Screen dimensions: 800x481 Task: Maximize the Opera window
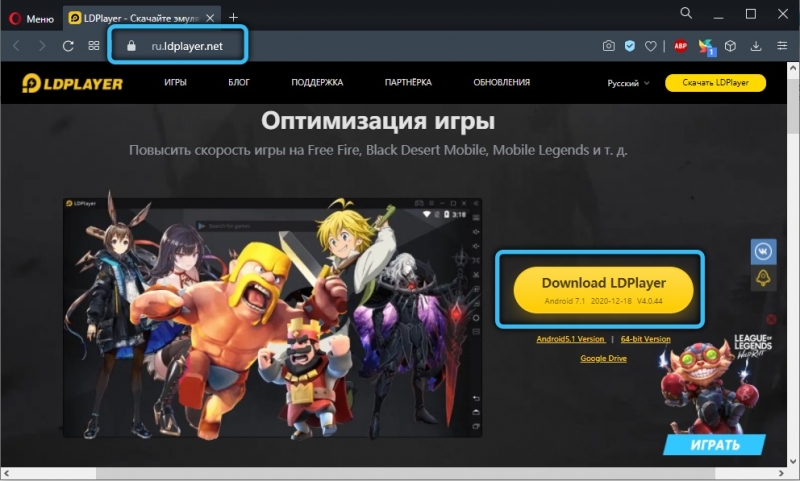[751, 14]
